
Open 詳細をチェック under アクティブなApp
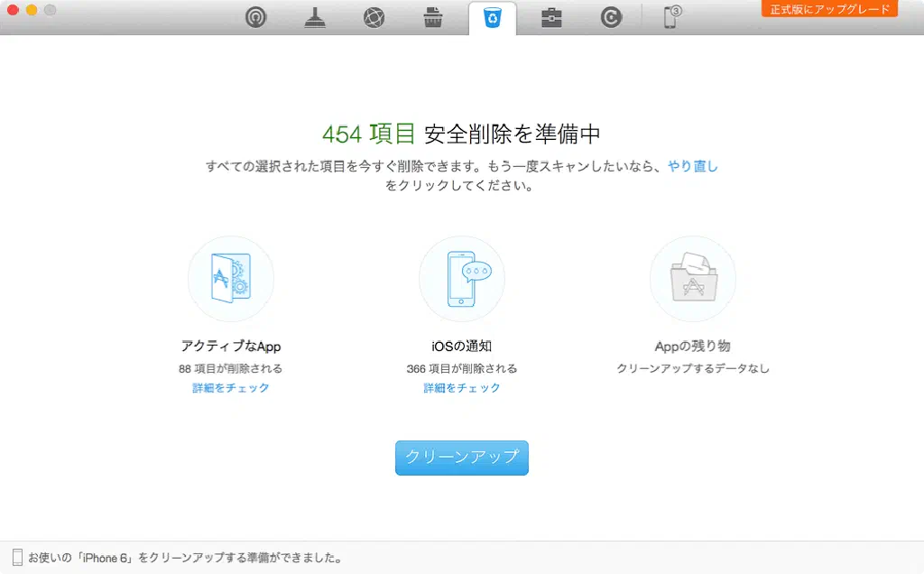click(230, 388)
